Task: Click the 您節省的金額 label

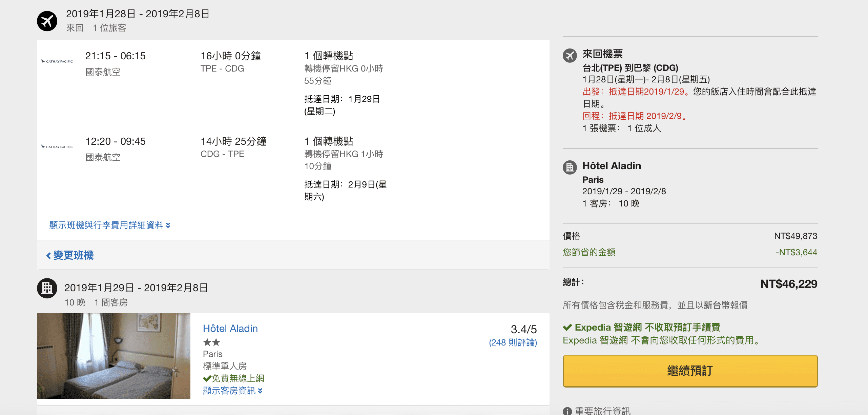Action: [x=589, y=252]
